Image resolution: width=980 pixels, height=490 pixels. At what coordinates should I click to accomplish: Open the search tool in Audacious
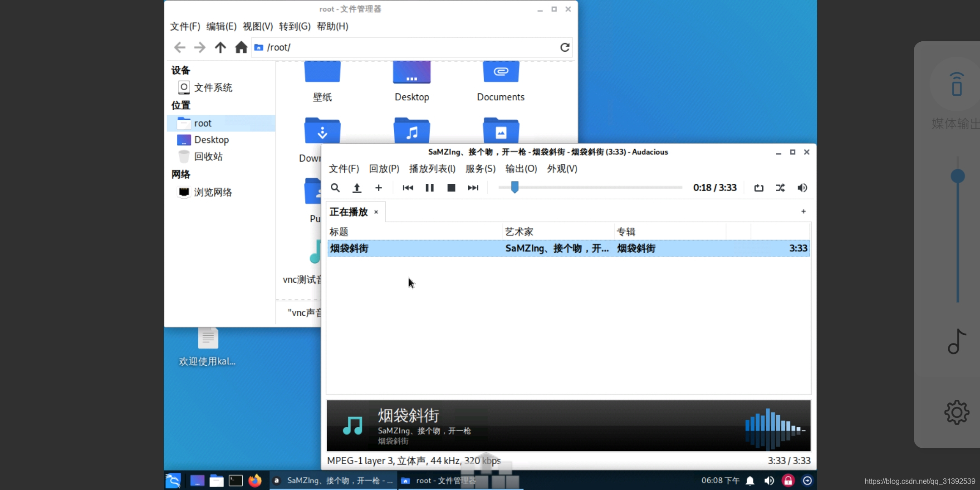pyautogui.click(x=335, y=188)
